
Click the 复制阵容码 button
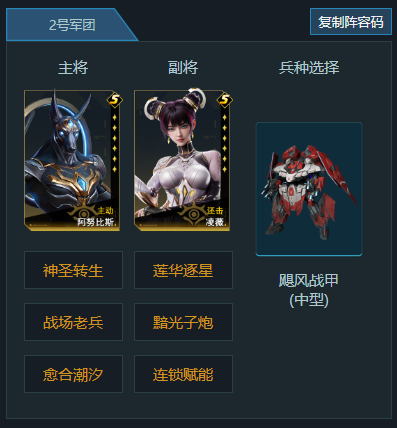click(x=351, y=22)
